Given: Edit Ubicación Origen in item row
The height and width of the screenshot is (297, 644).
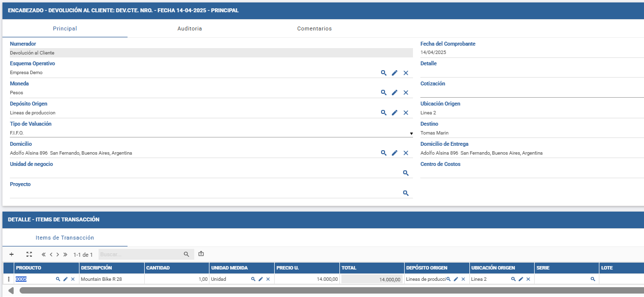Looking at the screenshot, I should [x=521, y=279].
